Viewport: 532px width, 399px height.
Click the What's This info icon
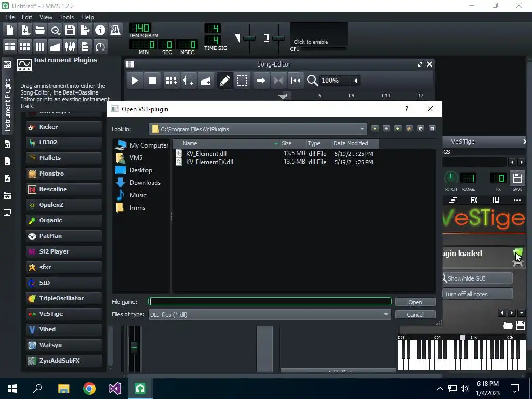pos(100,30)
